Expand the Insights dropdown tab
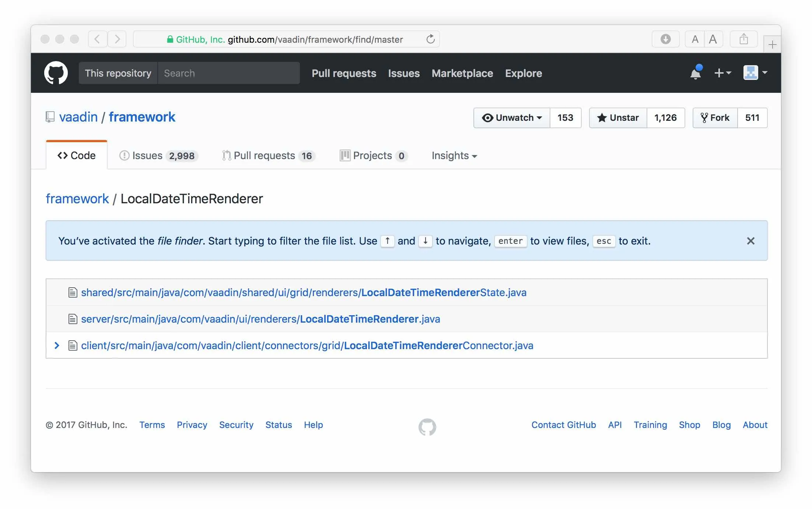The image size is (812, 509). 454,156
